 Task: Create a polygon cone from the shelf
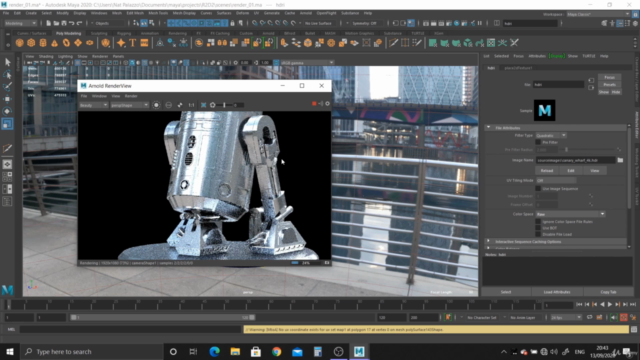(x=54, y=43)
